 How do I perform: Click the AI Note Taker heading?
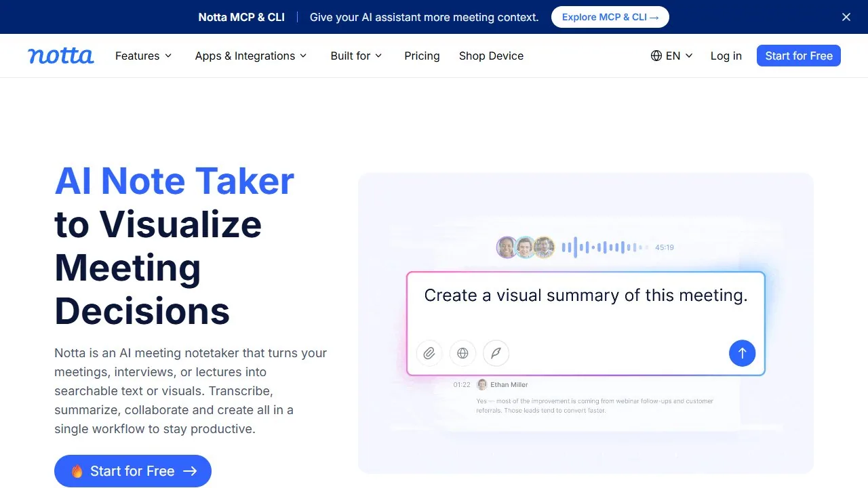click(174, 181)
